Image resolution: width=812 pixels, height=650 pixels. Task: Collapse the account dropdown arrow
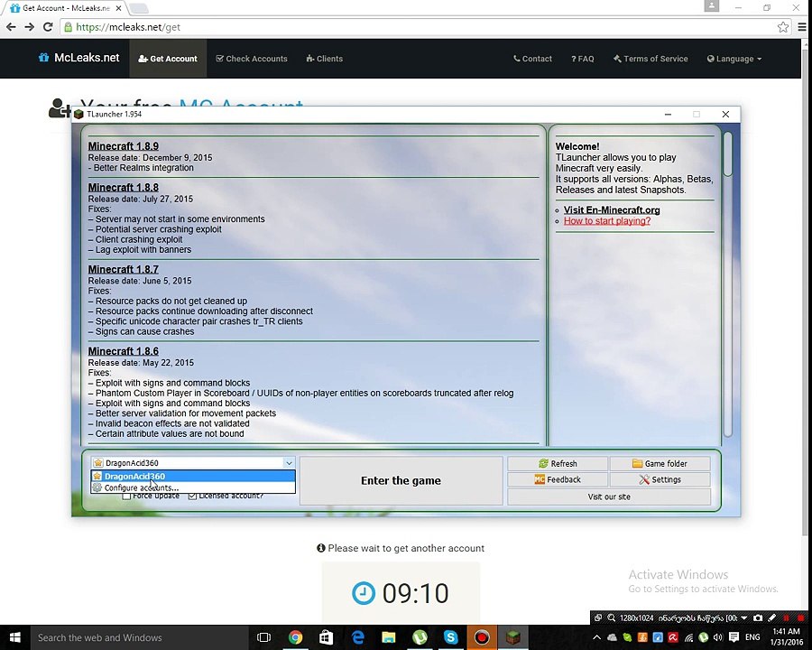click(289, 463)
